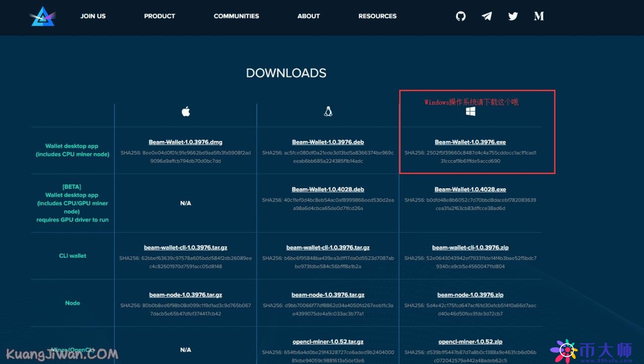644x364 pixels.
Task: Download Beam-Wallet-1.0.3976.exe for Windows
Action: pos(470,141)
